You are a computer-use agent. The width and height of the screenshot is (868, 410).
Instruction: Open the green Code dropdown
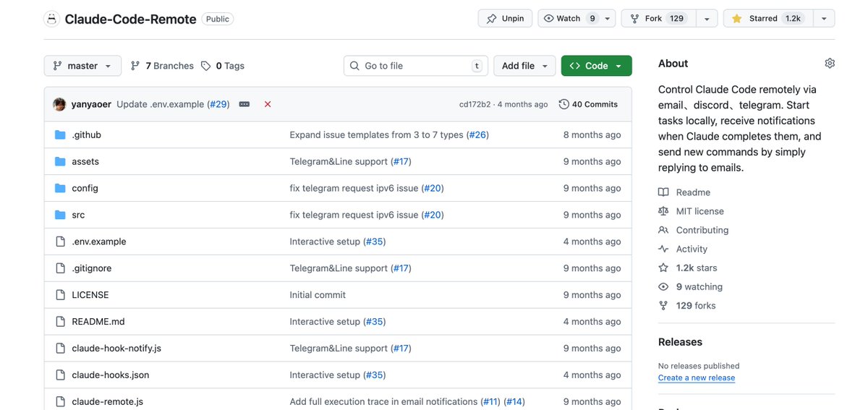pyautogui.click(x=596, y=66)
